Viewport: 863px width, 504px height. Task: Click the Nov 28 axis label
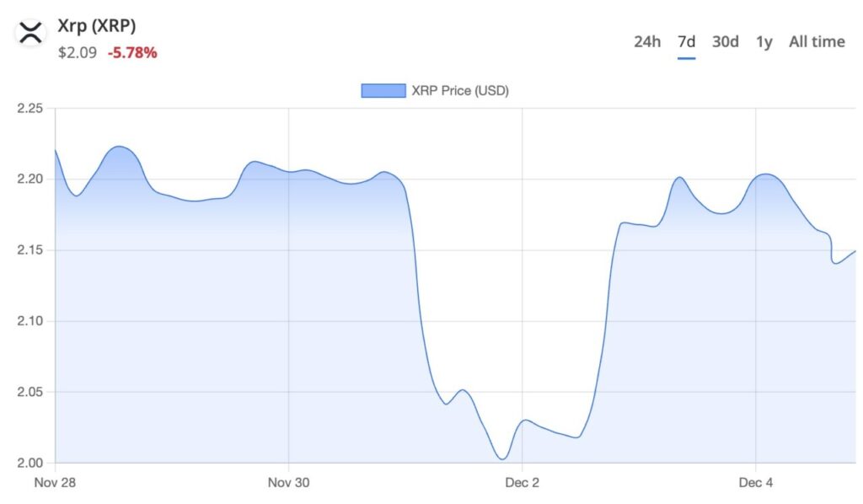55,483
